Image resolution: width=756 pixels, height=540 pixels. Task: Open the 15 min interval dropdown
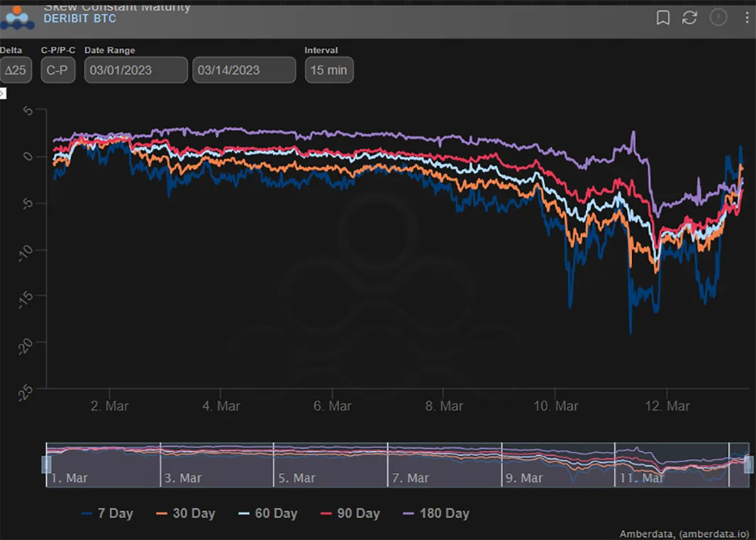(x=329, y=70)
